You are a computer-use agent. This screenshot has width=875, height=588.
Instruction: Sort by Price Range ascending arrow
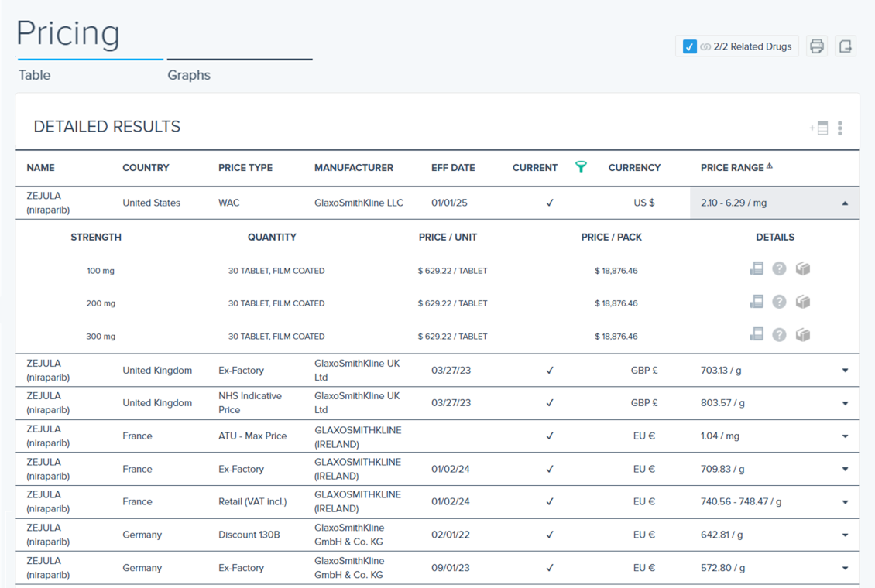(x=770, y=166)
